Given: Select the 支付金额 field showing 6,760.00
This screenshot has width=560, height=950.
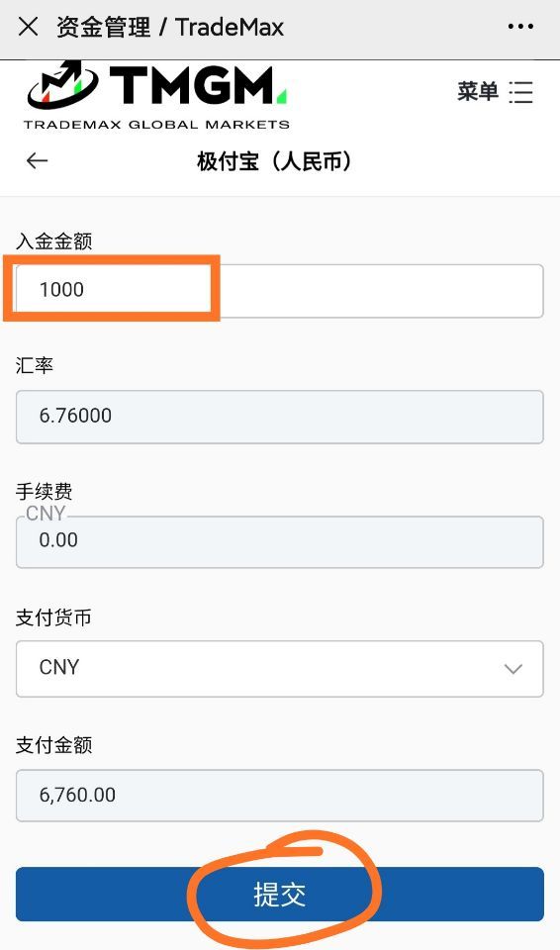Looking at the screenshot, I should [x=279, y=796].
